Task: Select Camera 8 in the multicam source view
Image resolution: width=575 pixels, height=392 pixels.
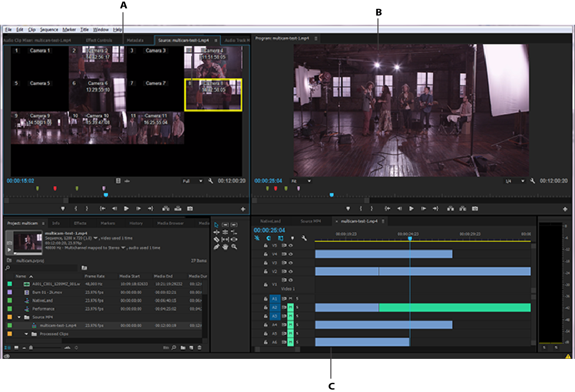Action: pos(213,96)
